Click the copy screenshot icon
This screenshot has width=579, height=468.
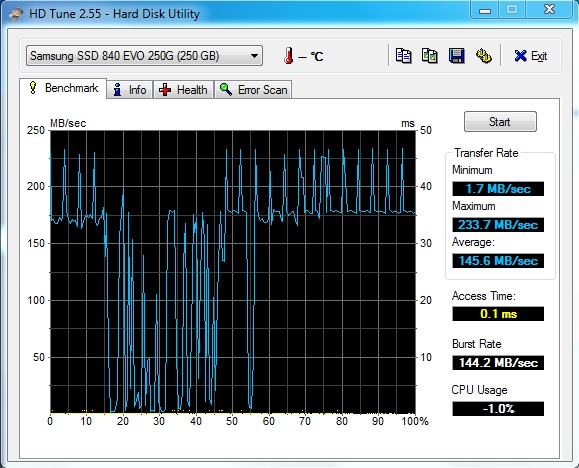point(430,56)
